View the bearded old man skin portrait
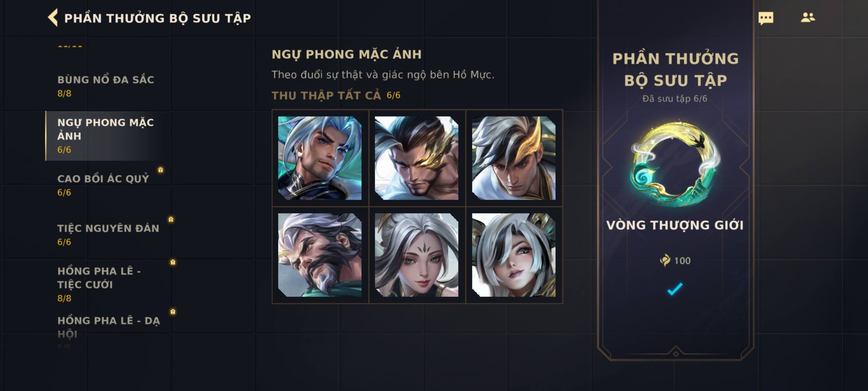This screenshot has height=391, width=868. tap(320, 255)
